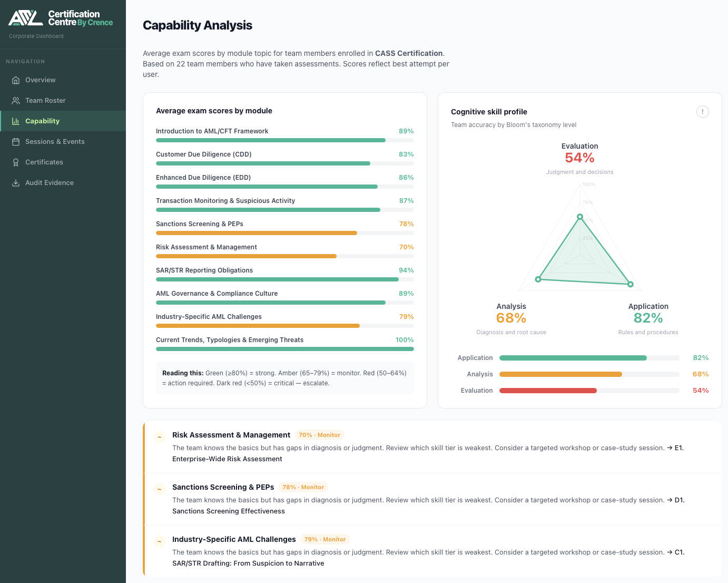Click the tilde icon beside Sanctions Screening & PEPs
728x583 pixels.
coord(159,489)
